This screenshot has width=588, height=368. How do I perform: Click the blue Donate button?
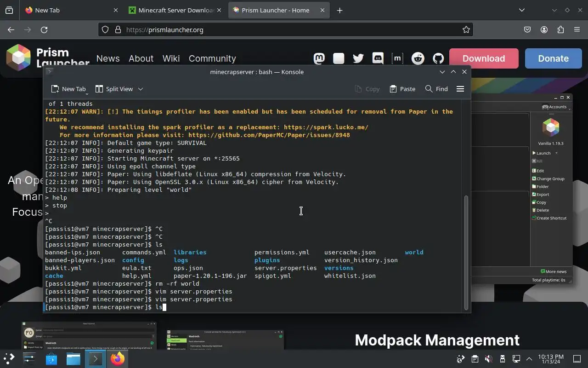pos(554,58)
